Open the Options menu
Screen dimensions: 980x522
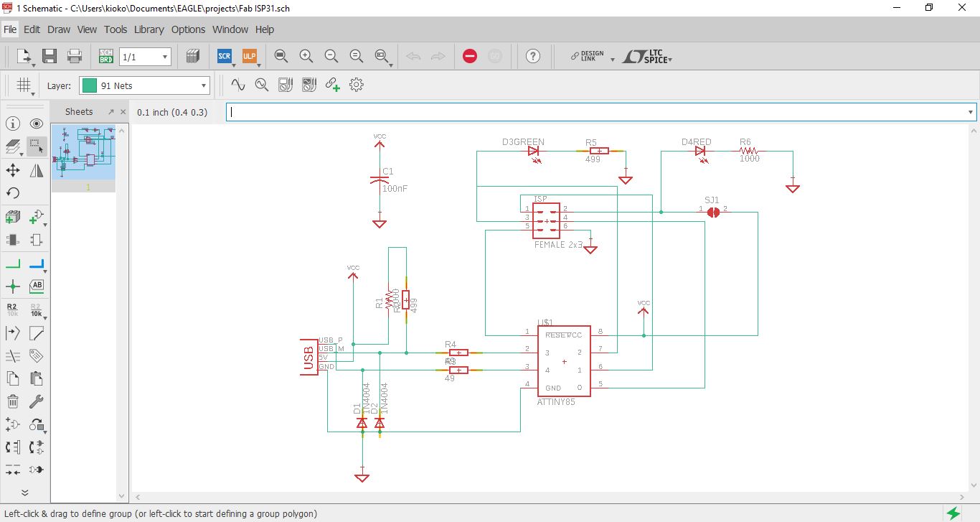(x=188, y=29)
